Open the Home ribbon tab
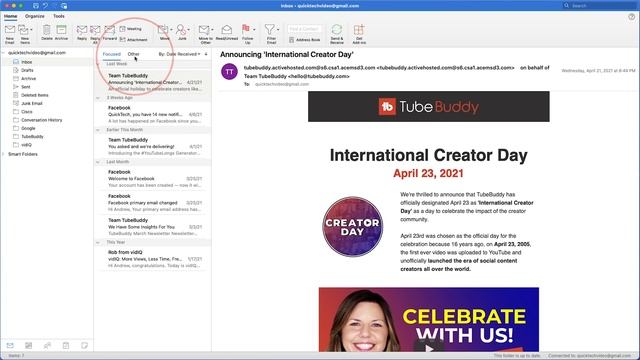 click(x=11, y=16)
